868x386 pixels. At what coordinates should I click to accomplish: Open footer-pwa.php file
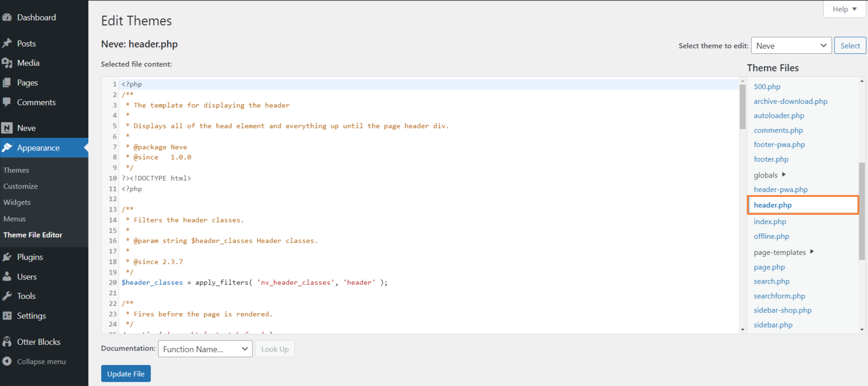tap(779, 145)
